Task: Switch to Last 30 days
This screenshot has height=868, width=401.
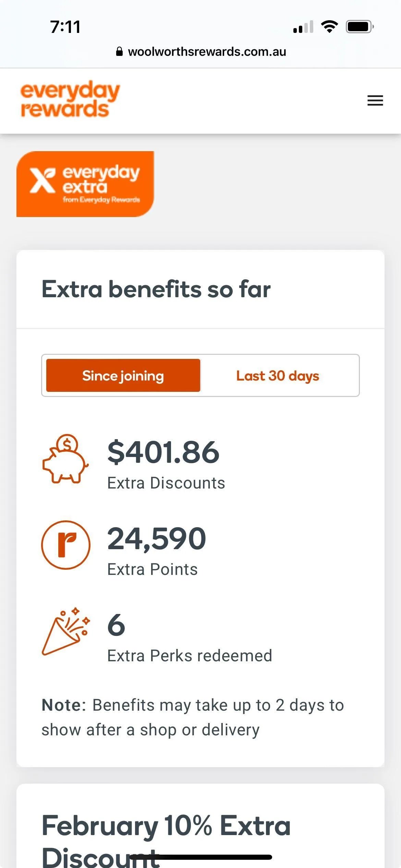Action: pyautogui.click(x=278, y=375)
